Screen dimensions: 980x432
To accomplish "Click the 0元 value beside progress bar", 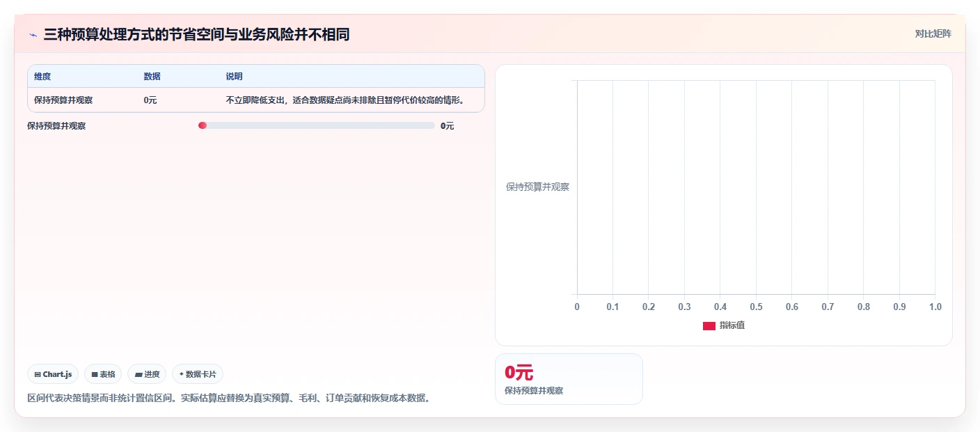I will [447, 126].
